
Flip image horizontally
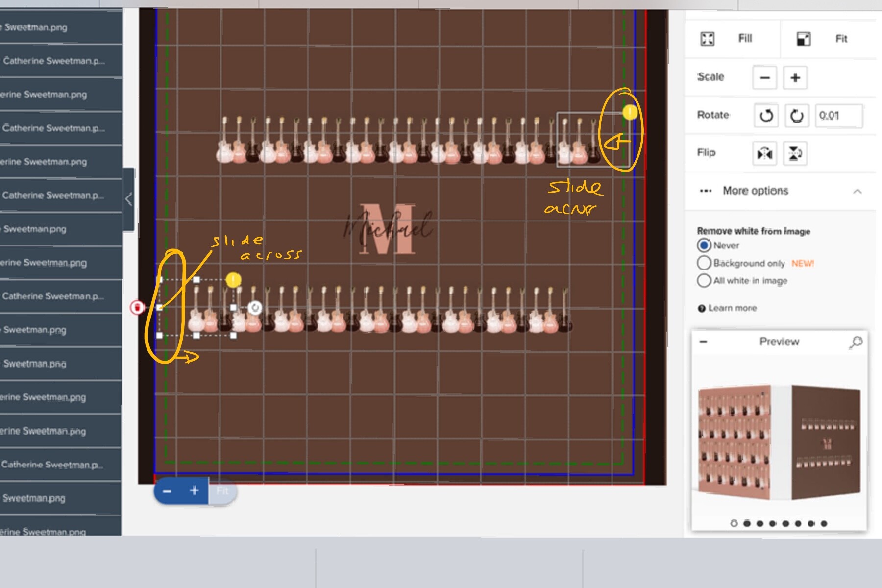coord(764,153)
